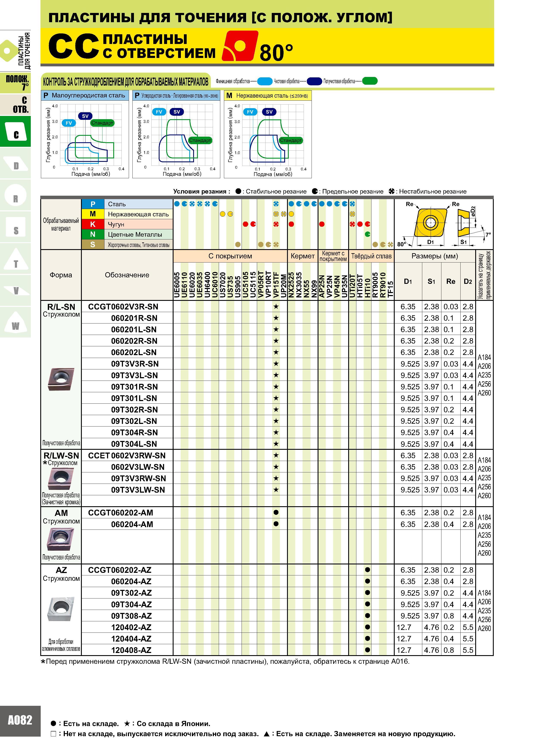
Task: Click the Кермет column group header
Action: 303,256
